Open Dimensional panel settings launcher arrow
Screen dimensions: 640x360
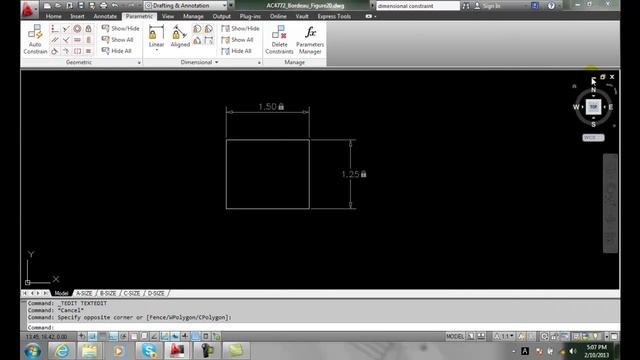259,63
